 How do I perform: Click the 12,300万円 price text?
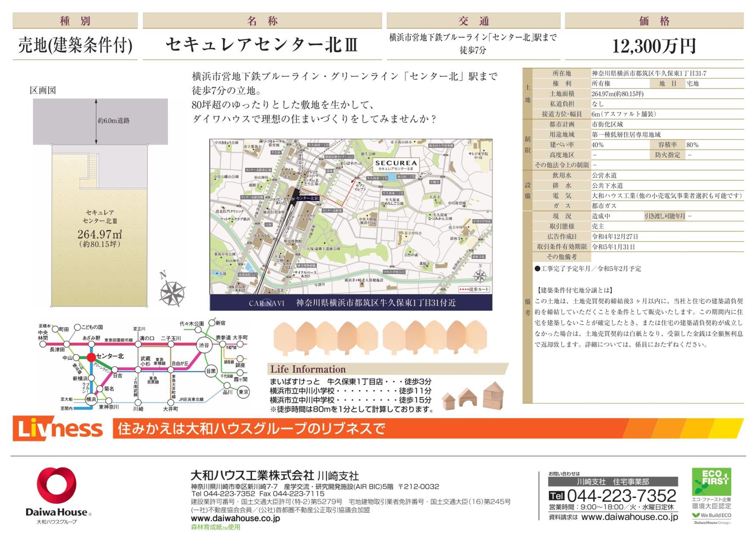click(x=654, y=46)
